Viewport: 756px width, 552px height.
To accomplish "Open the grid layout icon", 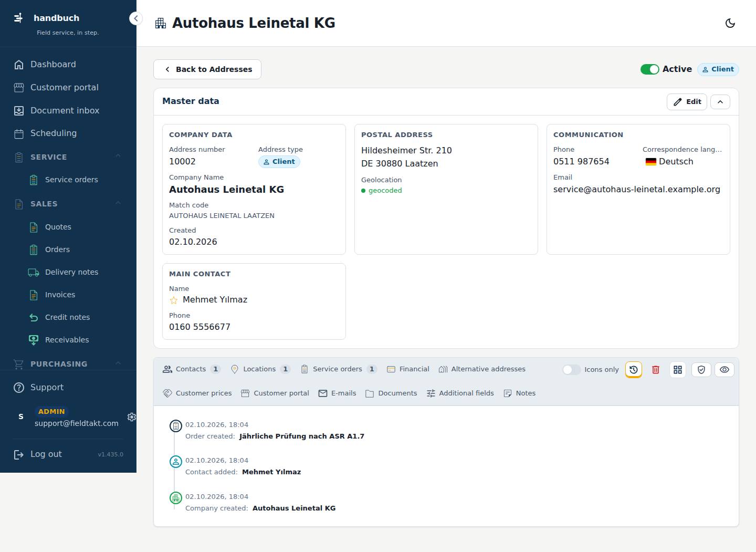I will [x=678, y=370].
